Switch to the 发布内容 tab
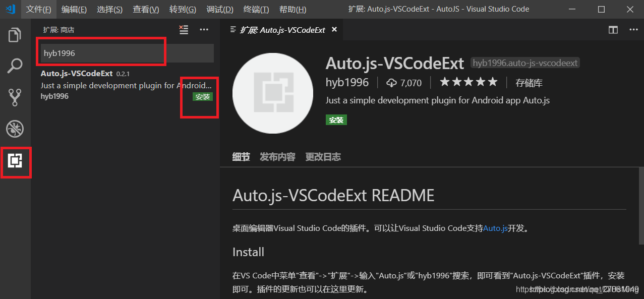The width and height of the screenshot is (644, 299). pos(277,157)
